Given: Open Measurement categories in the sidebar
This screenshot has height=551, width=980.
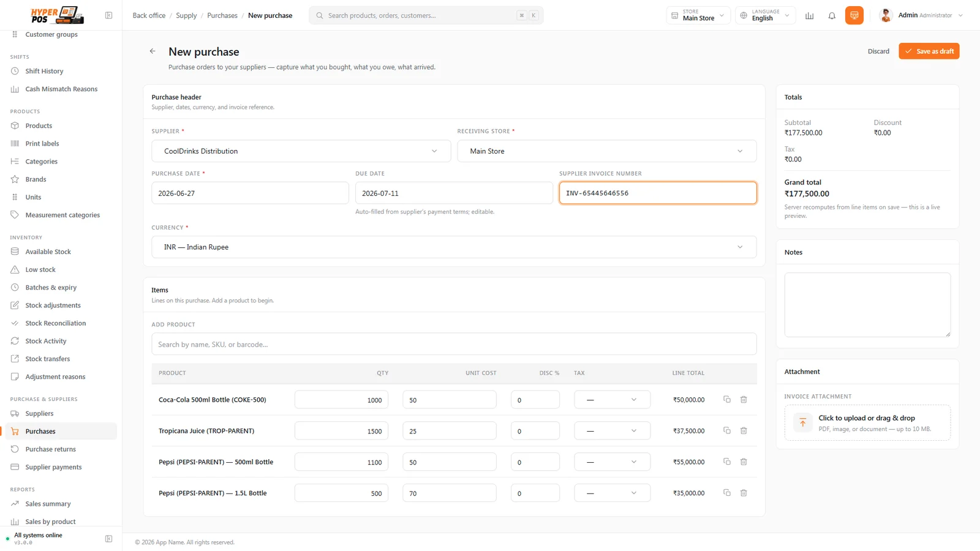Looking at the screenshot, I should 62,215.
